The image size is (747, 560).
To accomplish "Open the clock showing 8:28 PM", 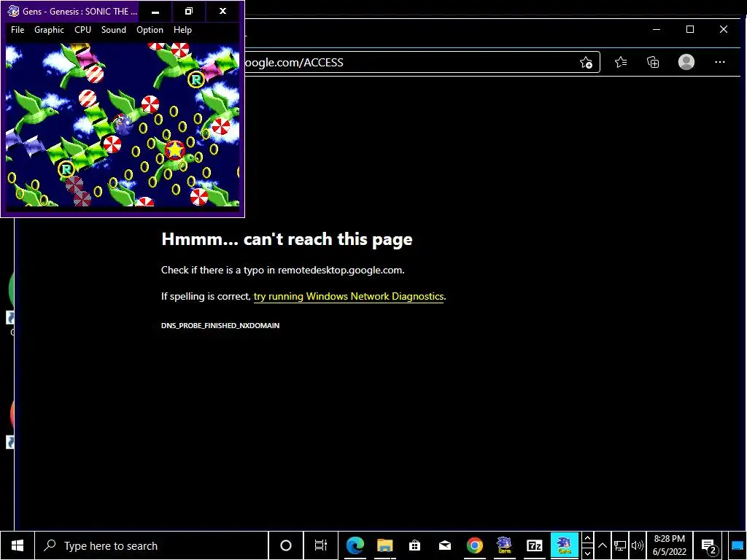I will pos(669,545).
